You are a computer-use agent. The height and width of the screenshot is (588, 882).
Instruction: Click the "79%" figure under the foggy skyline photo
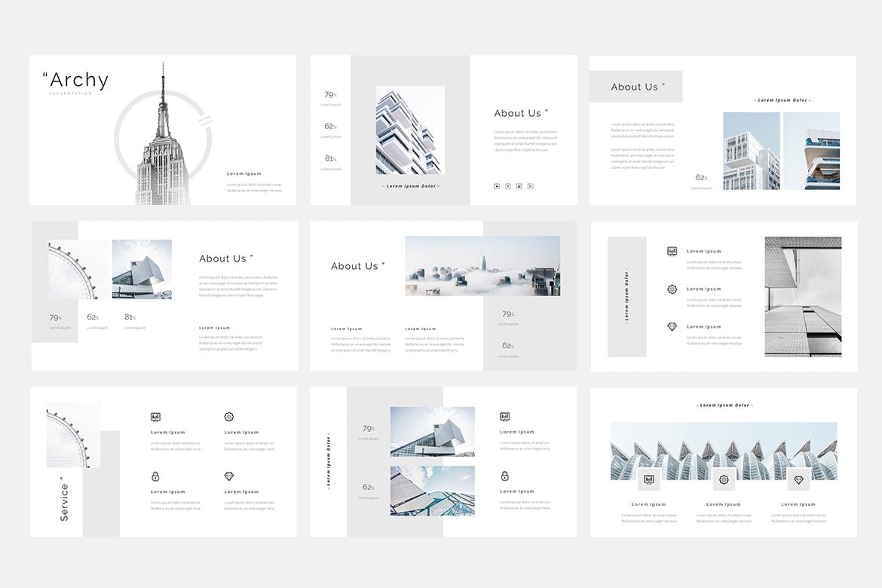[509, 314]
